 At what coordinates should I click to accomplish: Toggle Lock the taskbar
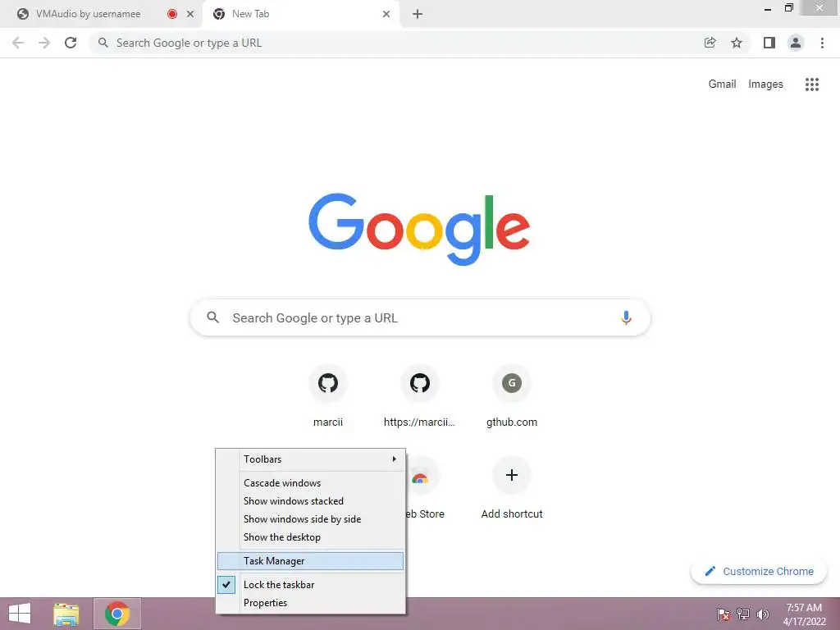tap(311, 584)
